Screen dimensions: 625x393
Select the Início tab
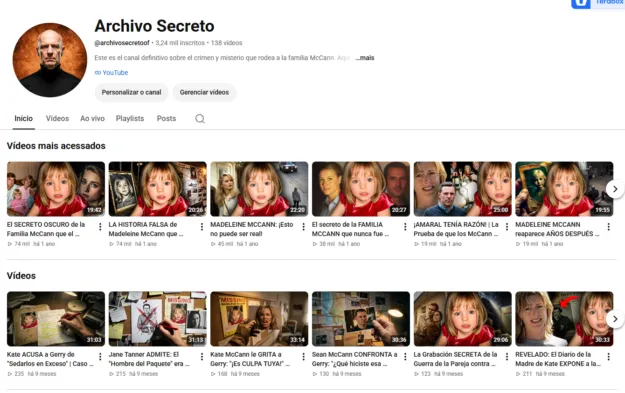point(24,118)
